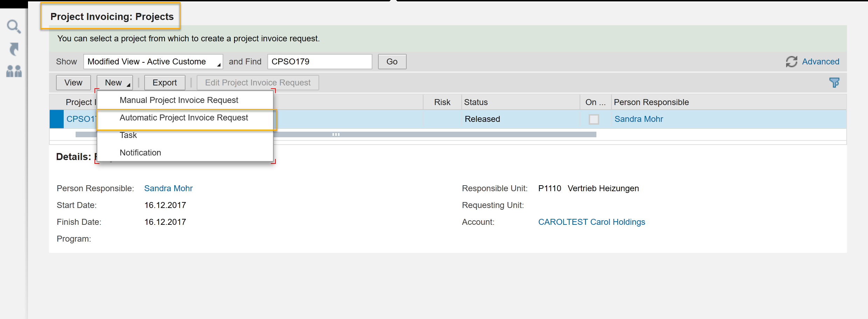Click Start Date value 16.12.2017
Screen dimensions: 868x319
click(165, 205)
